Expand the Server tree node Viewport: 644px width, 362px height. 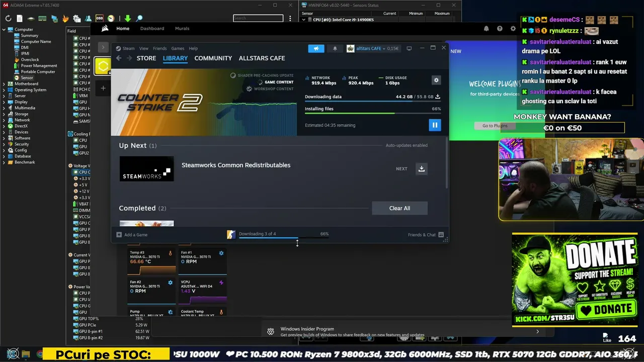[x=4, y=96]
